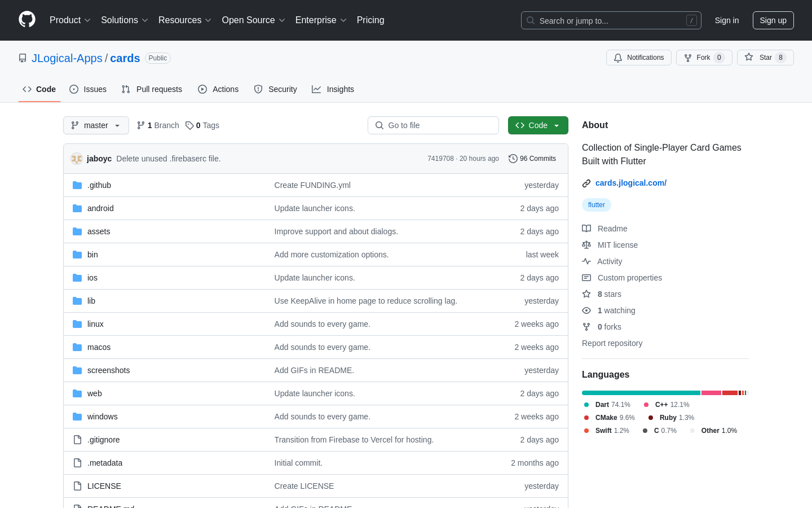This screenshot has width=812, height=508.
Task: Click jaboyc's avatar in the commit row
Action: (77, 159)
